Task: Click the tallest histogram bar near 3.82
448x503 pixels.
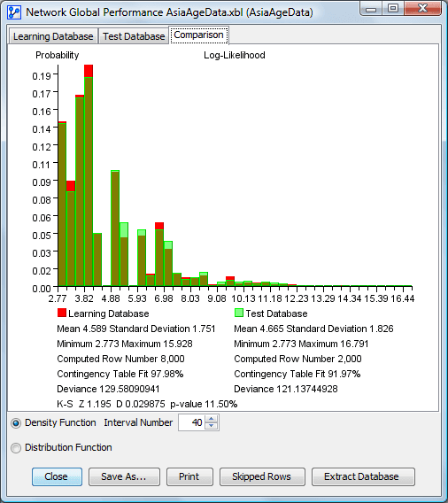Action: (89, 175)
